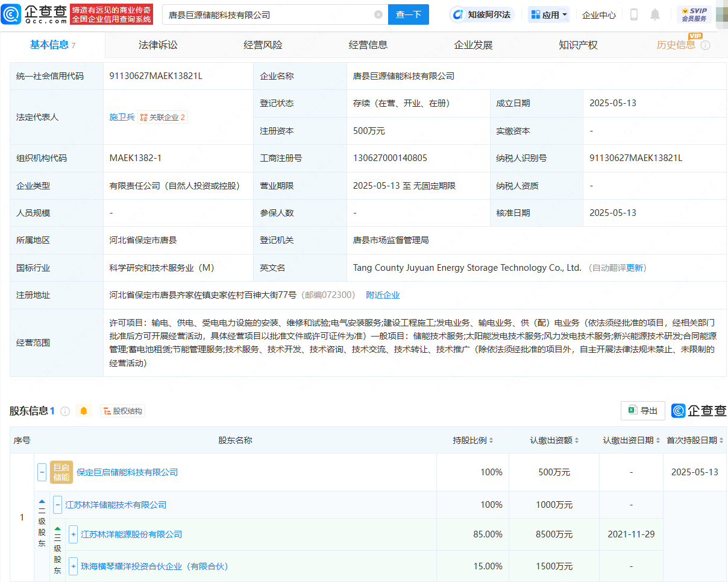728x582 pixels.
Task: Open the 附近企业 link
Action: pyautogui.click(x=383, y=295)
